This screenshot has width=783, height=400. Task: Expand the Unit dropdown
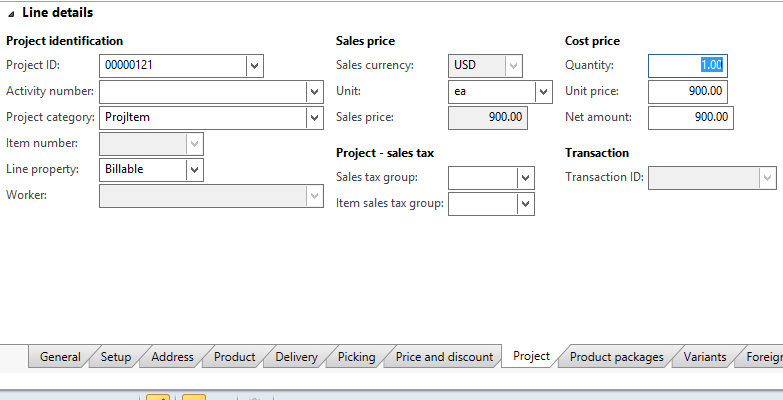click(x=543, y=92)
